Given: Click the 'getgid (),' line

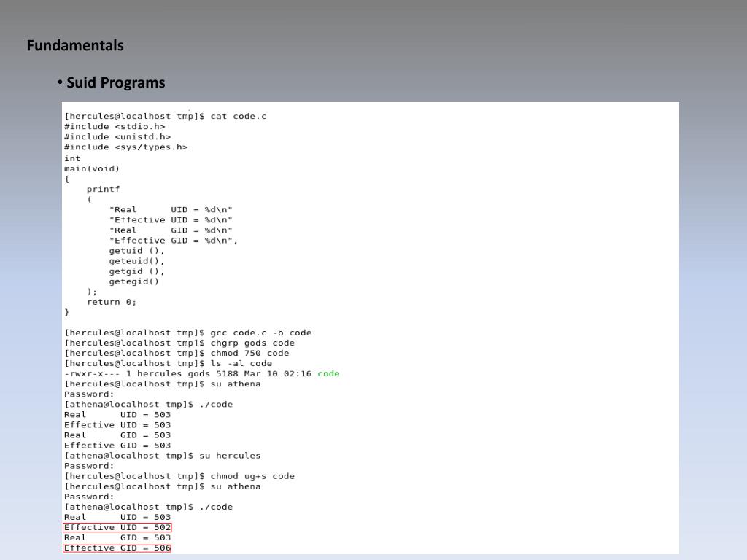Looking at the screenshot, I should pos(136,271).
